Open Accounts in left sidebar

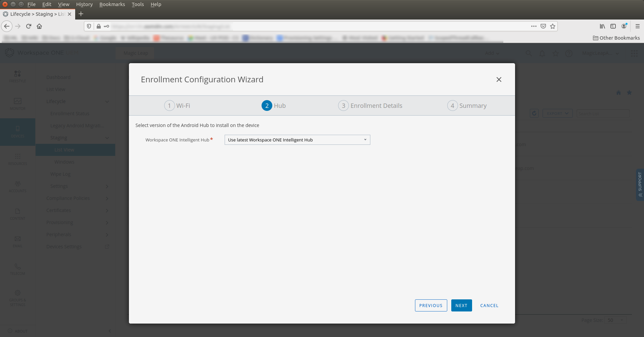click(17, 187)
